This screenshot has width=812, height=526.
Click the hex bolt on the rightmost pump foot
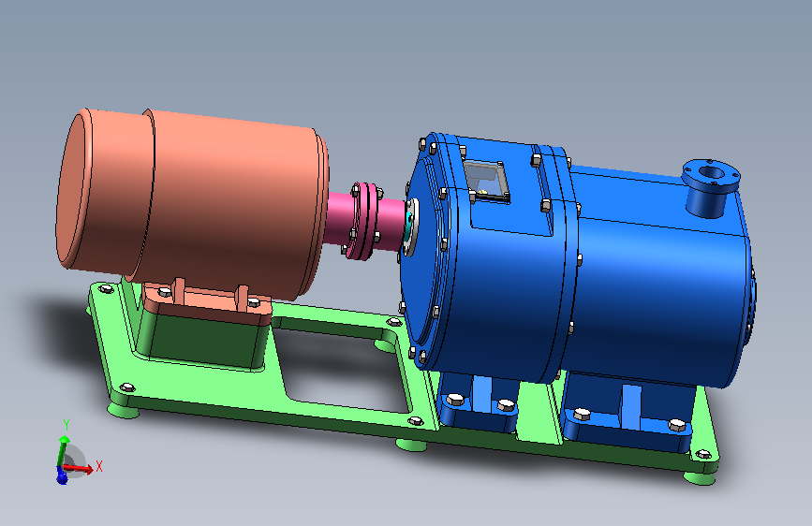tap(677, 426)
